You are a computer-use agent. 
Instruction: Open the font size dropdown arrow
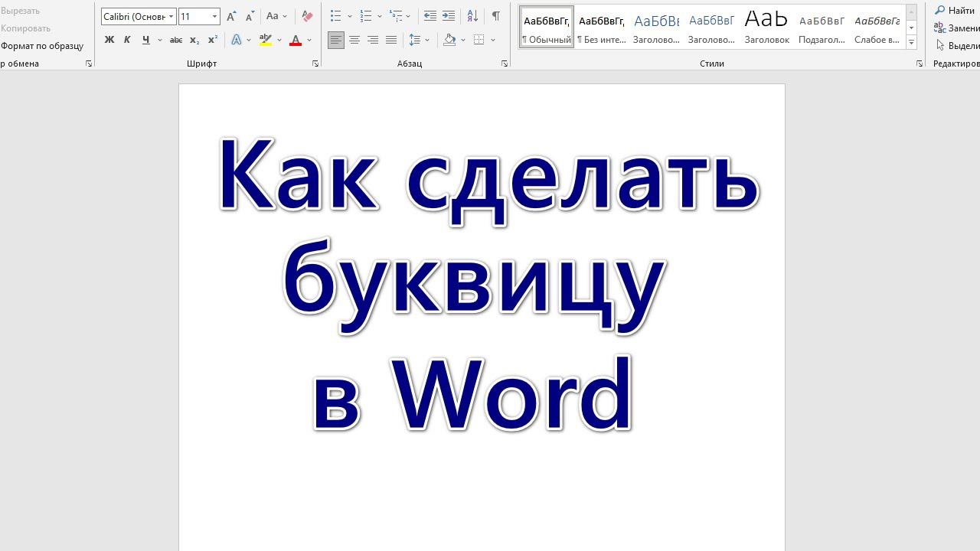coord(214,16)
